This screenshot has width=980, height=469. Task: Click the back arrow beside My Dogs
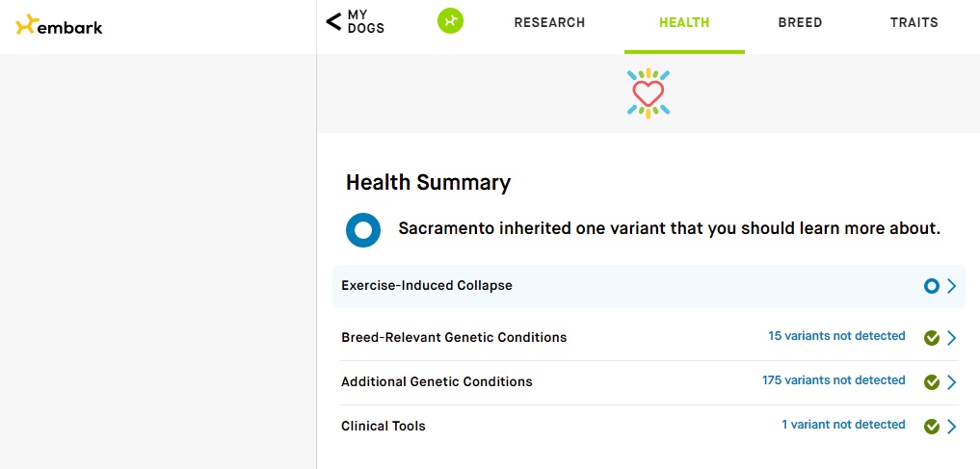tap(333, 21)
